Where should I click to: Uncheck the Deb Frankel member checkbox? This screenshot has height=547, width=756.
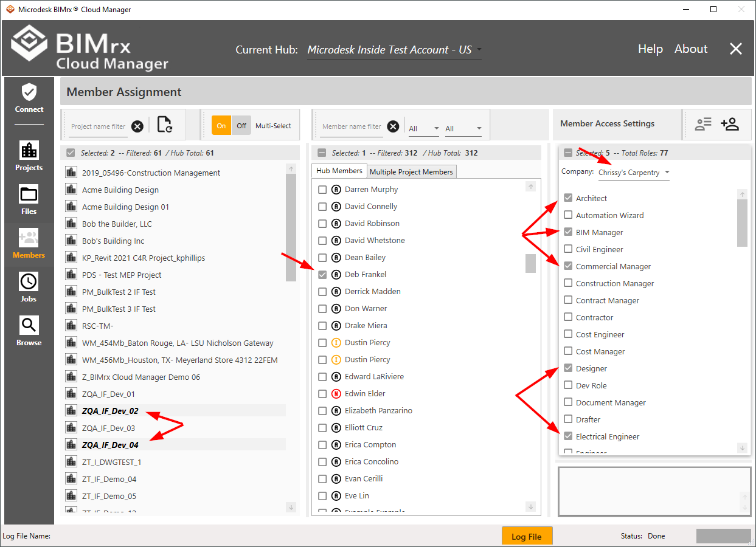click(322, 275)
